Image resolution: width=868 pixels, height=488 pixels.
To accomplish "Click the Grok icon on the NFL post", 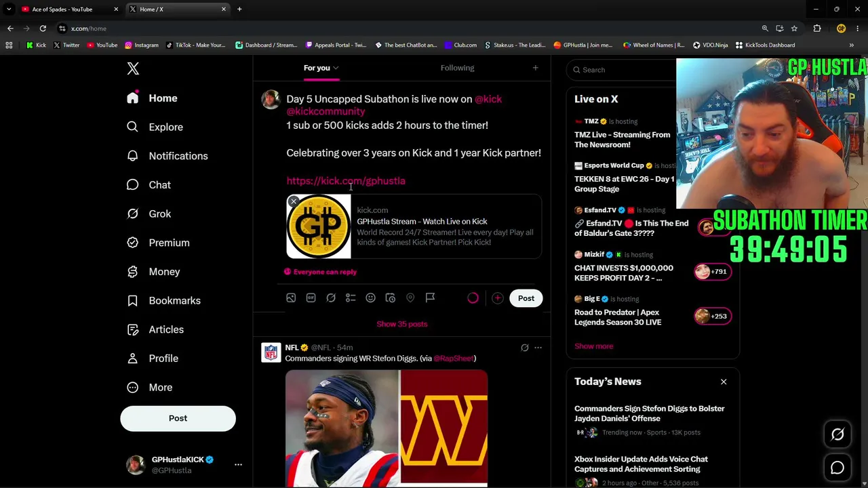I will 524,348.
